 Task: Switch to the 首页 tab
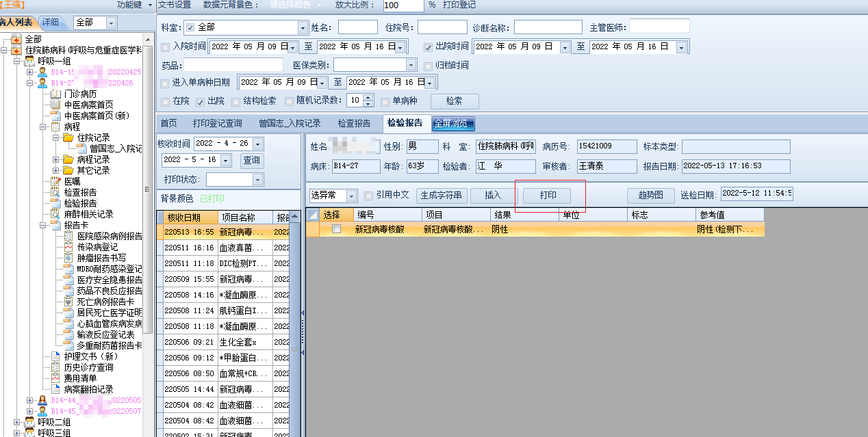tap(168, 124)
